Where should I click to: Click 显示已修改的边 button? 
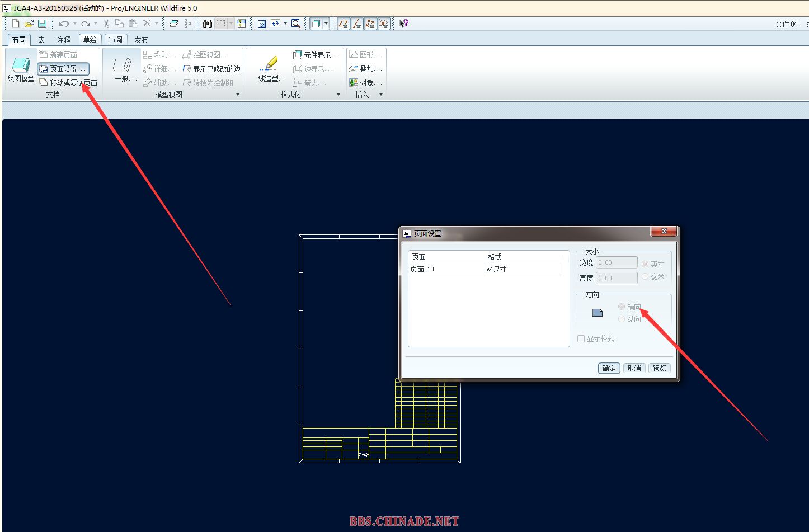click(x=211, y=69)
